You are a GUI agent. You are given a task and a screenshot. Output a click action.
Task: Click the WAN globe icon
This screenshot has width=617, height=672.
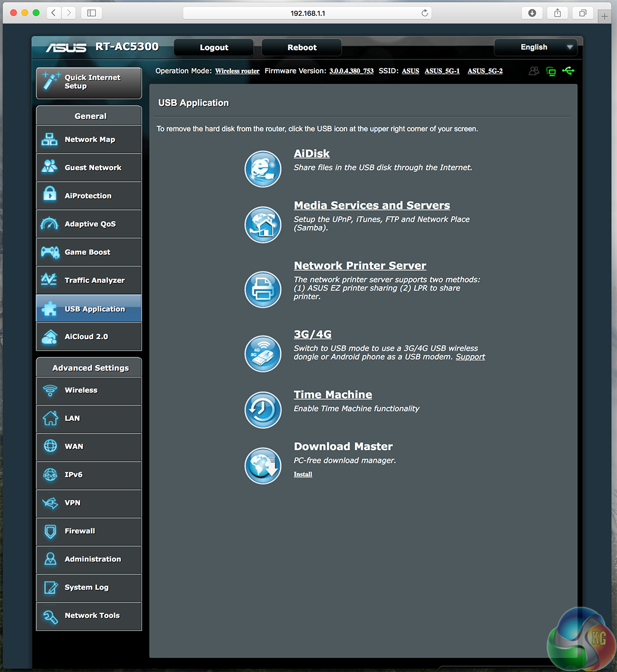click(x=50, y=446)
